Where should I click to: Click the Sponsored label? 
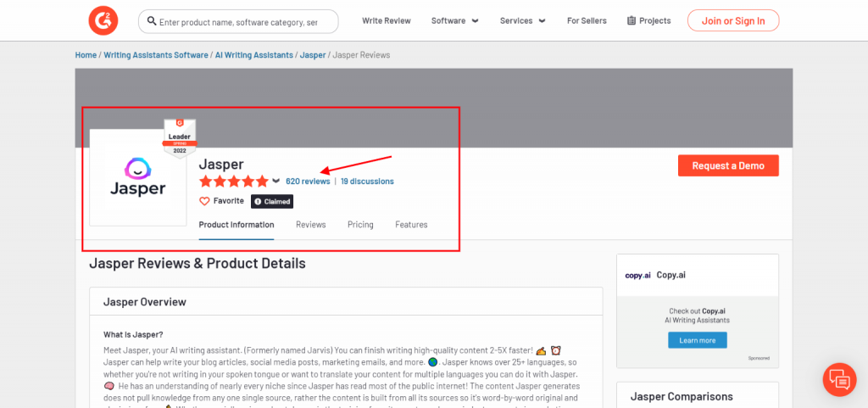[x=759, y=358]
